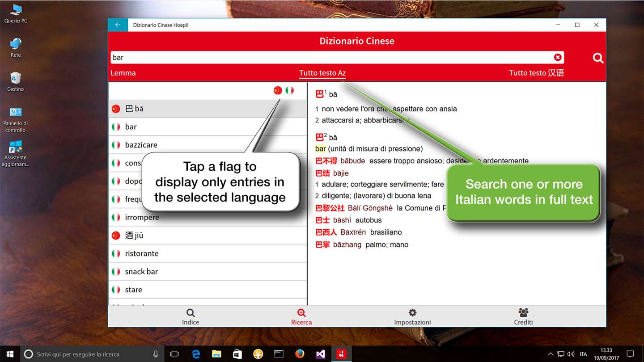Click the highlighted word 'bar' in definition
644x362 pixels.
(320, 148)
